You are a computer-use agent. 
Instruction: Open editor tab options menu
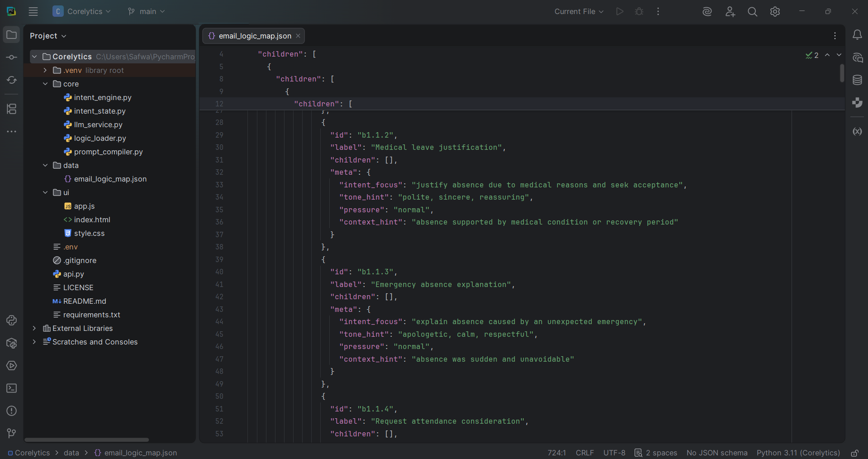pos(835,36)
